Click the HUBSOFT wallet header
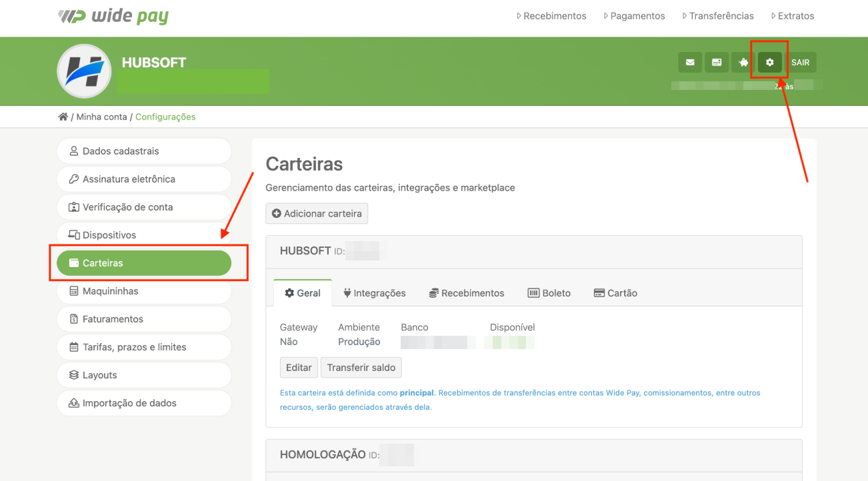Screen dimensions: 868x481 [x=534, y=252]
